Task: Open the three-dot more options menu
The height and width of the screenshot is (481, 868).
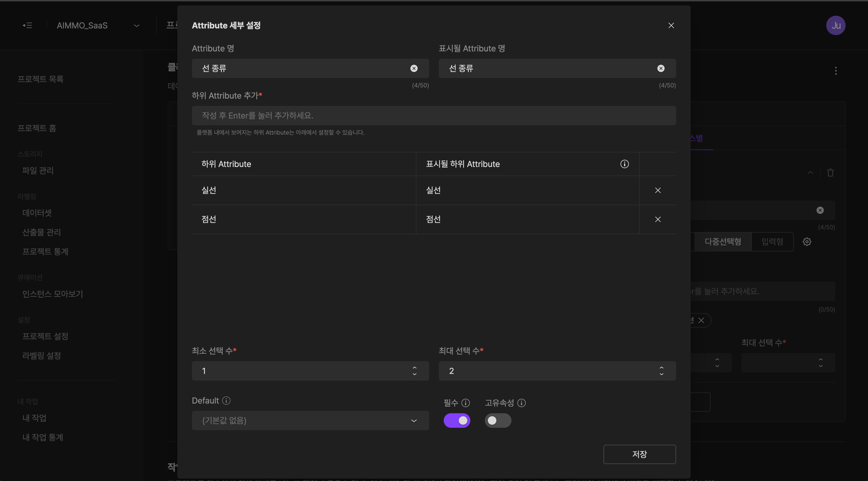Action: point(836,71)
